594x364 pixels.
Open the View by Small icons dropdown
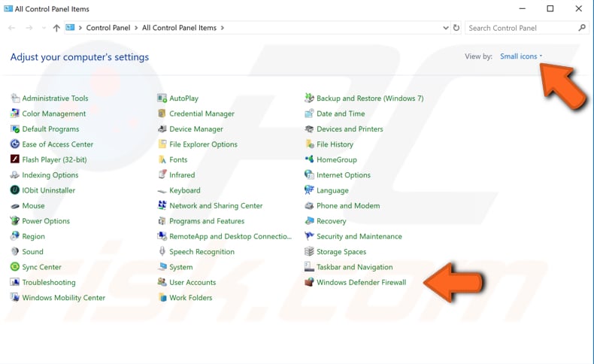(521, 56)
